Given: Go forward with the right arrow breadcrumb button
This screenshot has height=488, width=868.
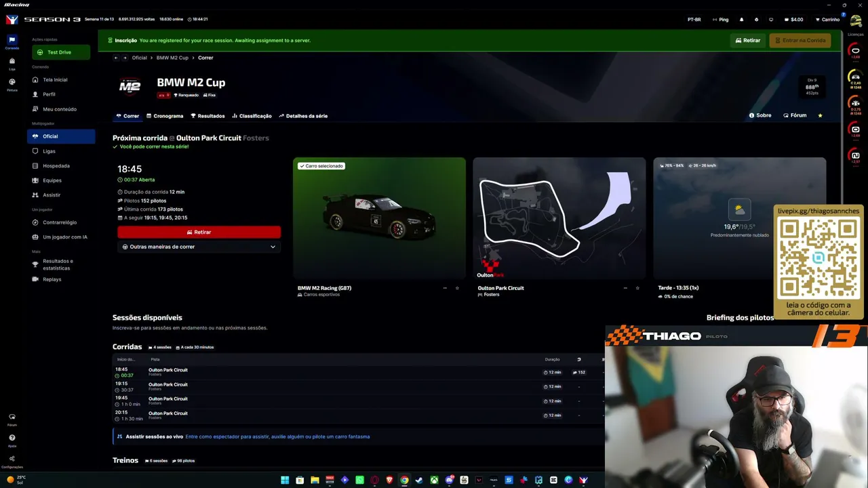Looking at the screenshot, I should [125, 58].
